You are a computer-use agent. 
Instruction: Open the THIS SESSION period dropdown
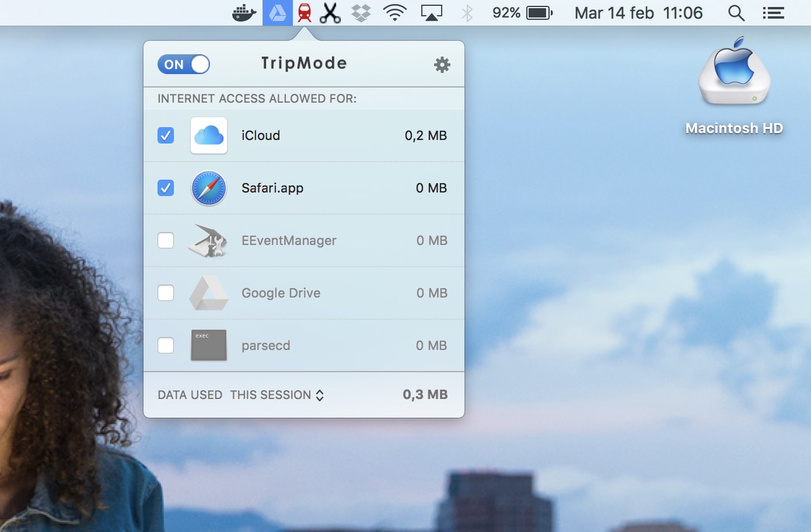(277, 395)
